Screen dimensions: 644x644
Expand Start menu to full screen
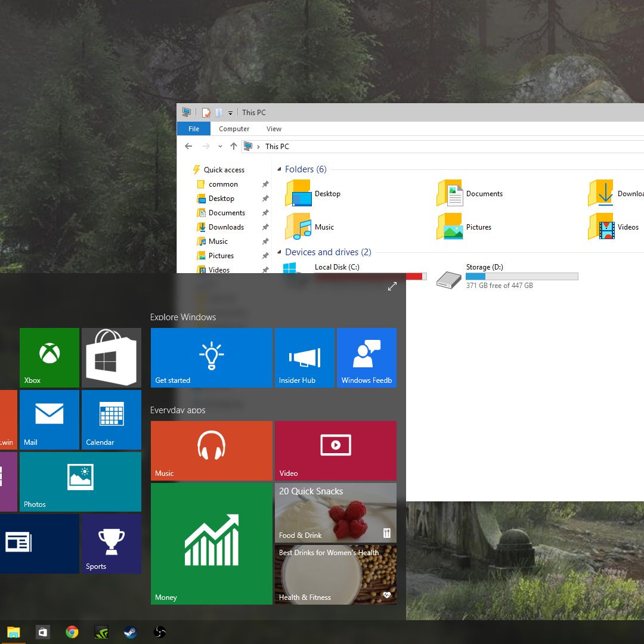(392, 286)
